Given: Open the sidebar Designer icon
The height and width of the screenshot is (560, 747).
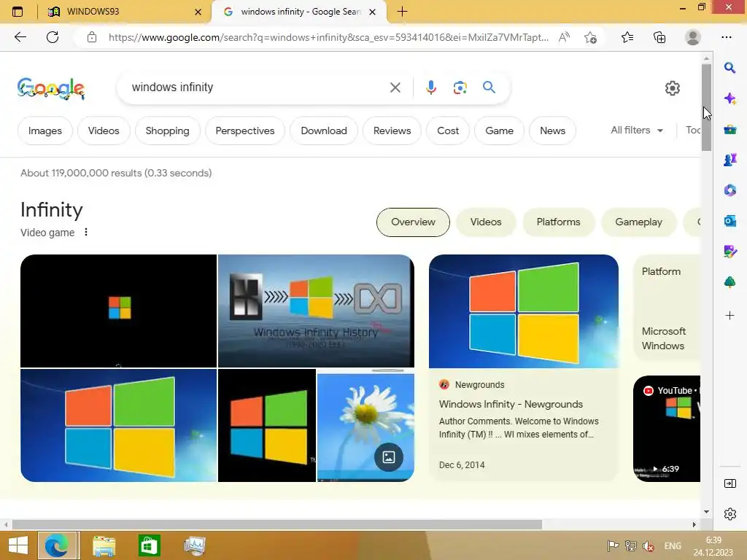Looking at the screenshot, I should 729,252.
